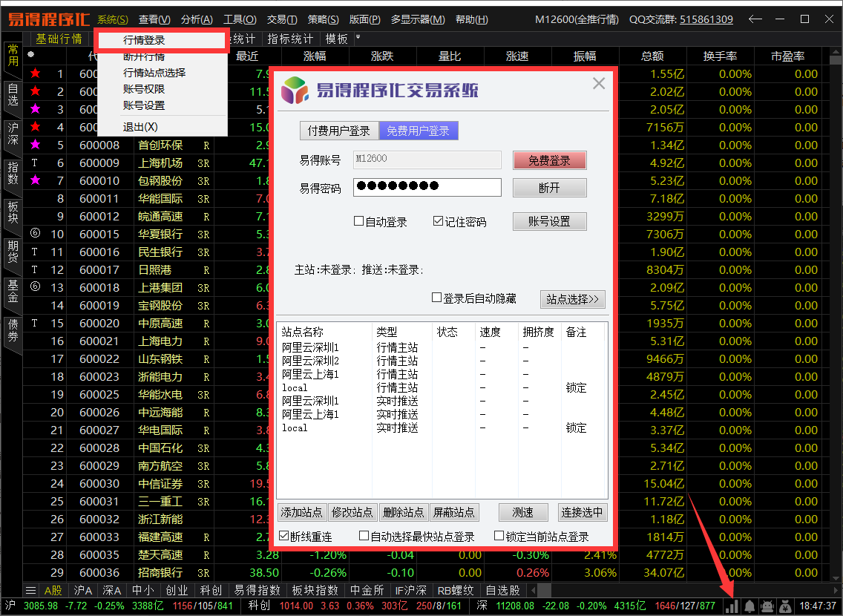This screenshot has height=616, width=843.
Task: Click the robot auto-trading icon in status bar
Action: click(768, 606)
